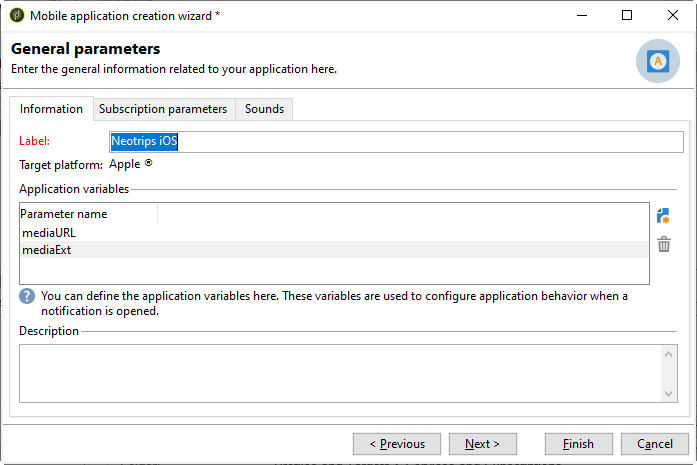Switch to the Subscription parameters tab
Screen dimensions: 697x465
click(x=163, y=109)
